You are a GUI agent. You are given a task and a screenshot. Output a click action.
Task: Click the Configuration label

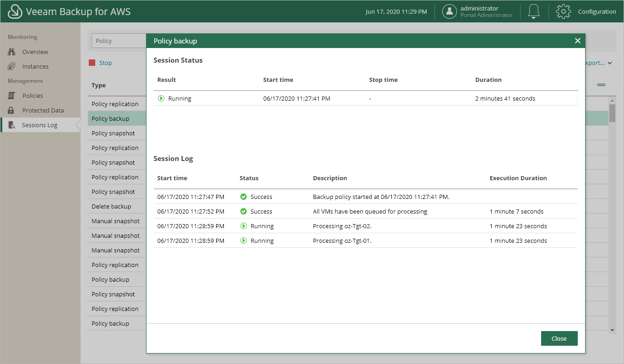pyautogui.click(x=597, y=11)
